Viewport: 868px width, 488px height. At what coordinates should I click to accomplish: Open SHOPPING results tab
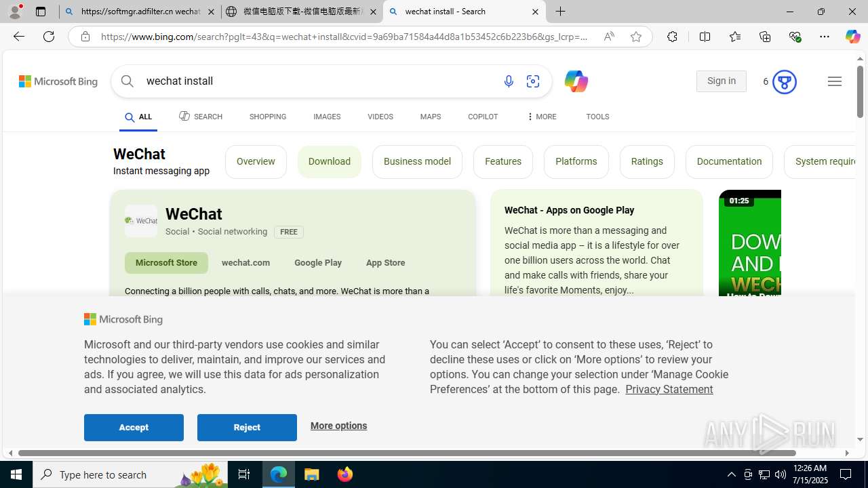coord(268,117)
